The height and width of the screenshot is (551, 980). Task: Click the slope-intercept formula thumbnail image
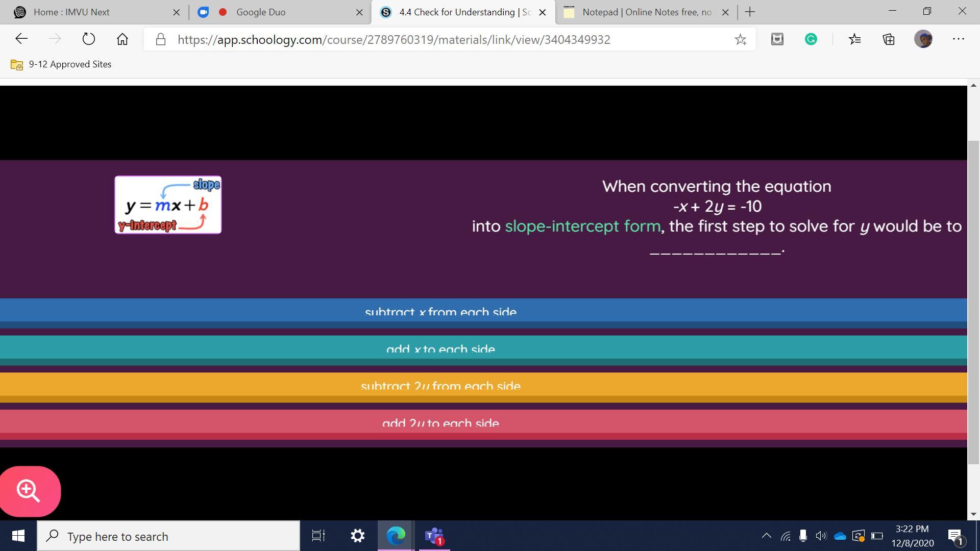168,205
